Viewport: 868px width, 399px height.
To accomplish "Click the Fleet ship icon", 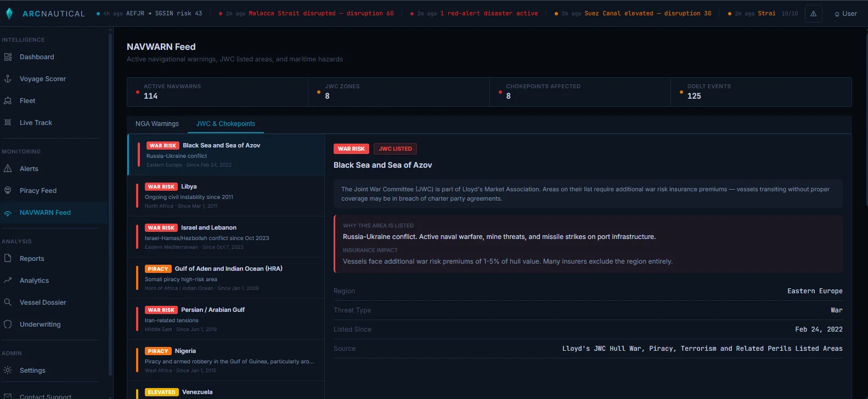I will click(8, 101).
